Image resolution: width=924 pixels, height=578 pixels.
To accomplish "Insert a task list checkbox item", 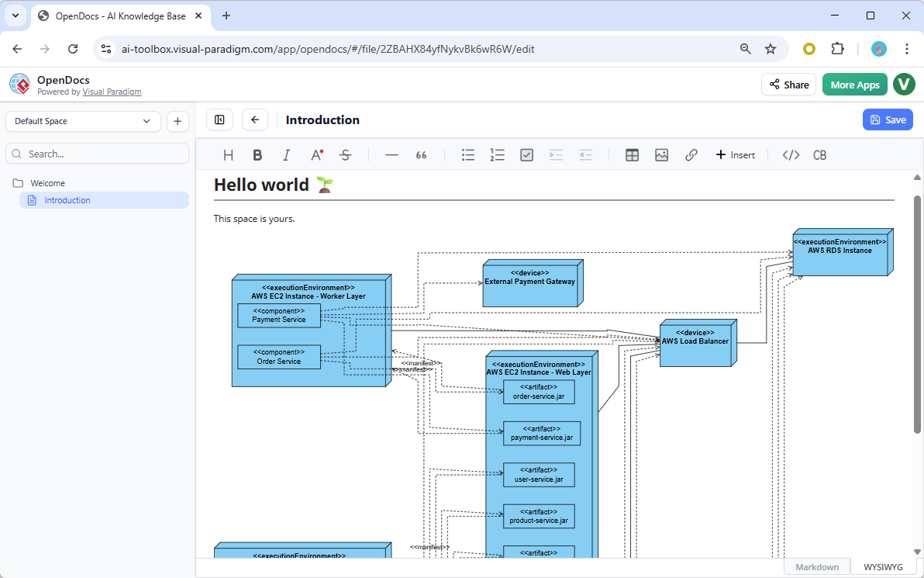I will pyautogui.click(x=526, y=154).
